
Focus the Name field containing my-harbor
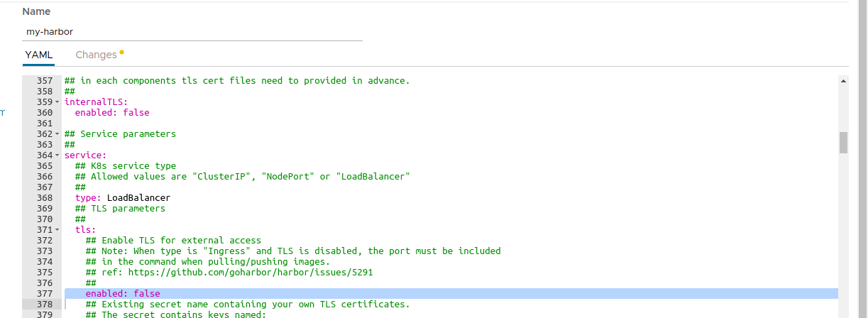point(192,32)
